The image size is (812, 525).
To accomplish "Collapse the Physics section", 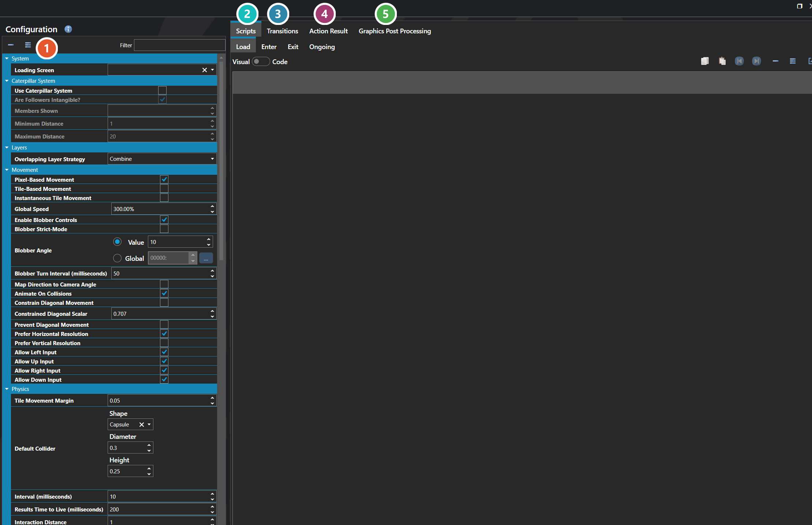I will 7,389.
